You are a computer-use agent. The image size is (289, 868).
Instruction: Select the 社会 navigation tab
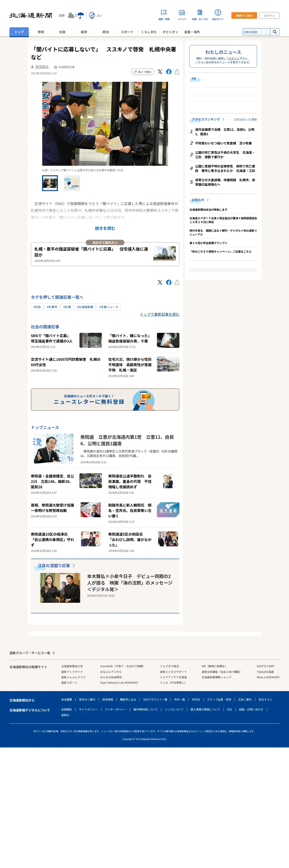(62, 32)
